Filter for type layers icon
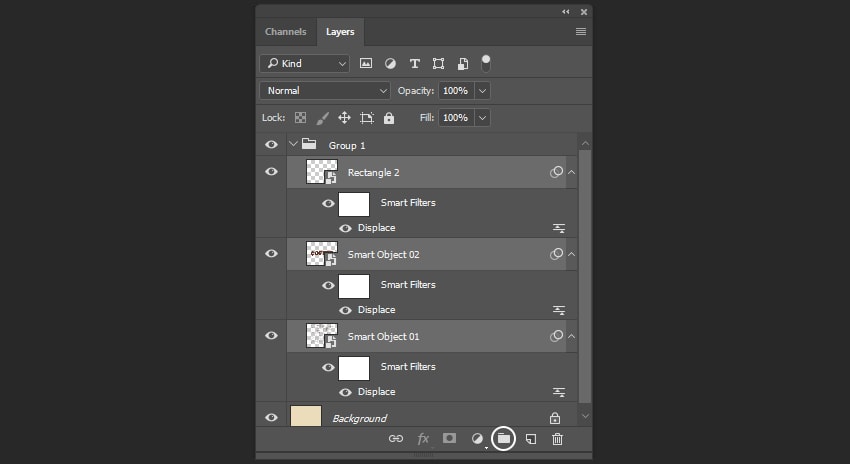 pos(415,63)
